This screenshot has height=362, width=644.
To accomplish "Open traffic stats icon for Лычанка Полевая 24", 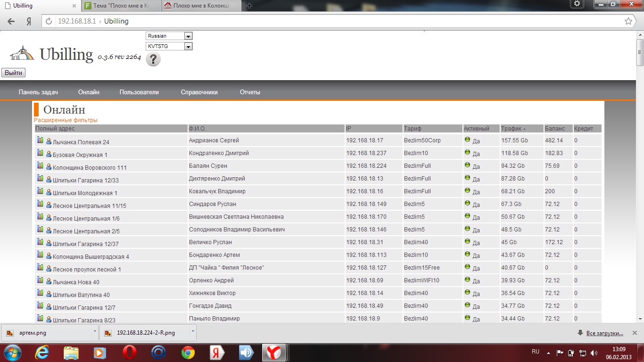I will (40, 140).
